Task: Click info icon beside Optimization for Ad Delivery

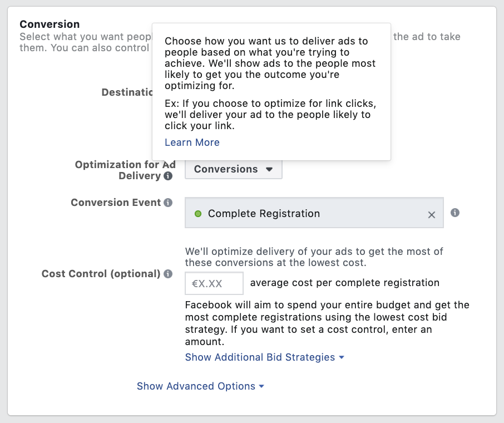Action: point(168,176)
